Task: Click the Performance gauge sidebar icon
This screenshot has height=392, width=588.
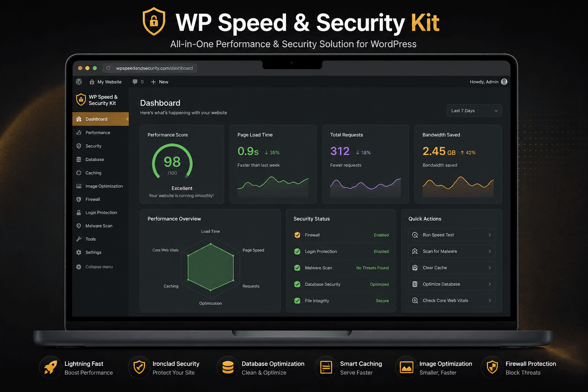Action: tap(79, 132)
